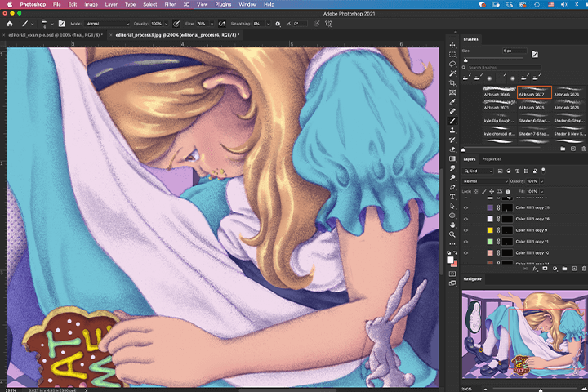This screenshot has height=392, width=588.
Task: Toggle visibility of Color Fill 1 copy 10
Action: 465,253
